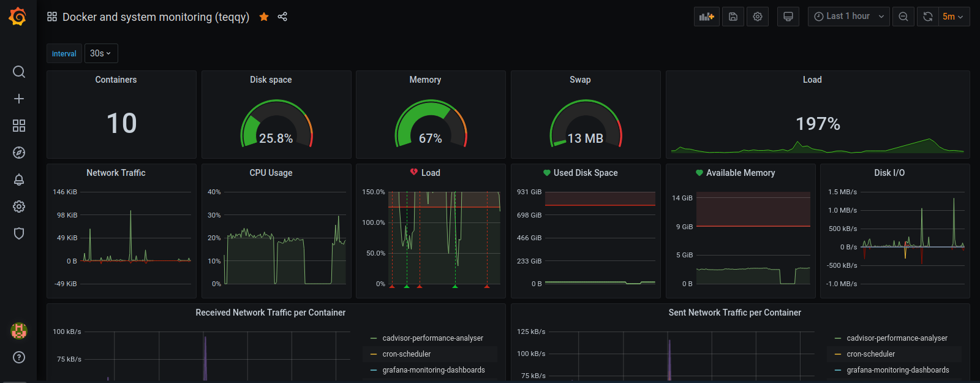Zoom out the time range
Screen dimensions: 980x383
[x=903, y=17]
